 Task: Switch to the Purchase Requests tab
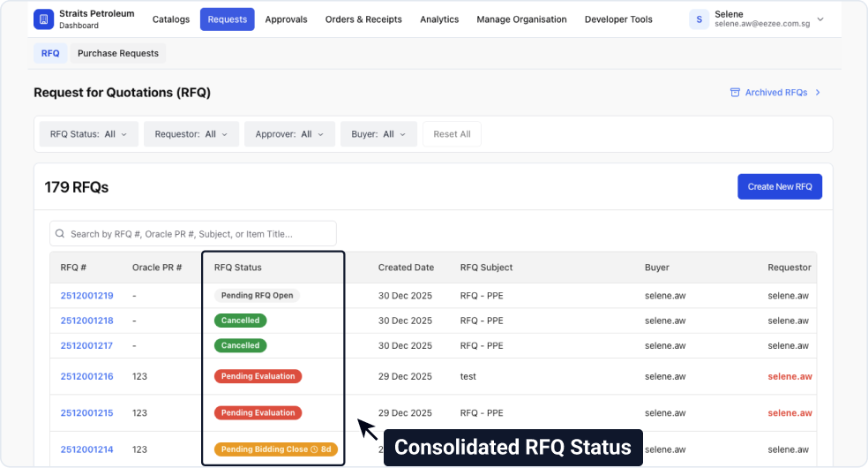(118, 53)
